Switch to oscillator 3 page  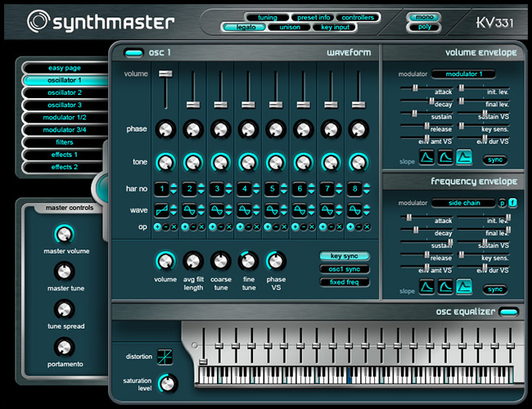65,106
